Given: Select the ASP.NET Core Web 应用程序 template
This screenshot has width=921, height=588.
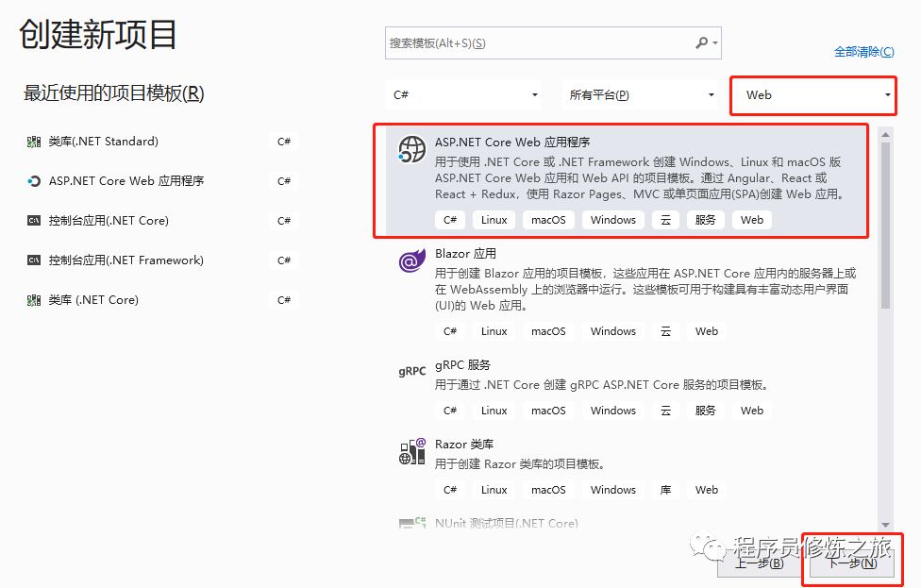Looking at the screenshot, I should tap(627, 180).
